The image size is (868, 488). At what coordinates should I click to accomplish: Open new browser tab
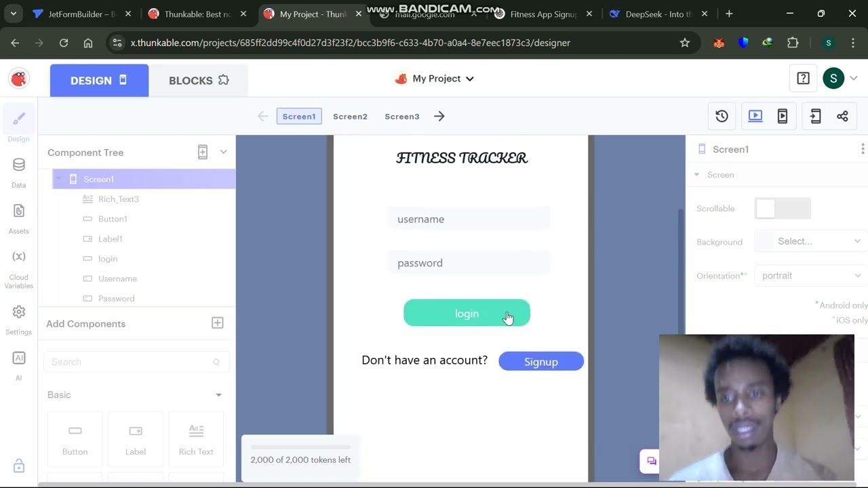pos(729,14)
